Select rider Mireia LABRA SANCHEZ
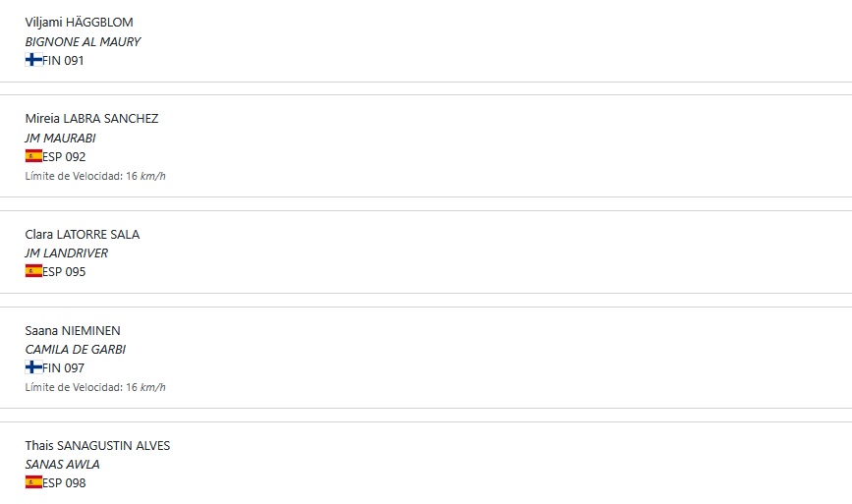This screenshot has width=852, height=504. click(91, 119)
